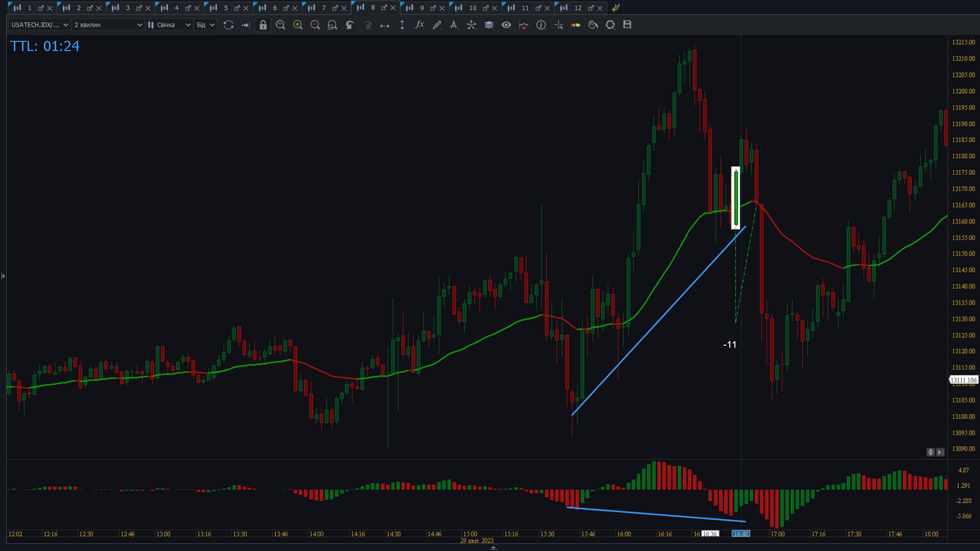The height and width of the screenshot is (551, 980).
Task: Toggle the chart lock icon
Action: click(x=263, y=25)
